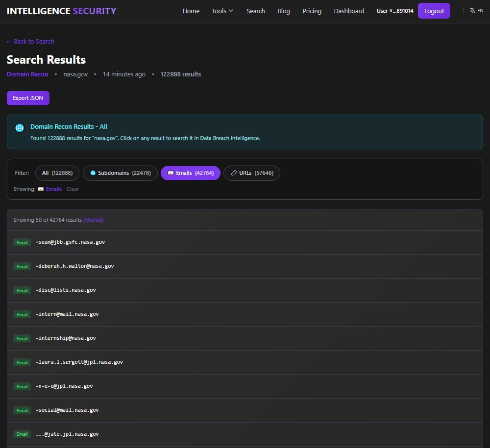Click result -intern@mail.nasa.gov
Image resolution: width=490 pixels, height=448 pixels.
click(245, 314)
